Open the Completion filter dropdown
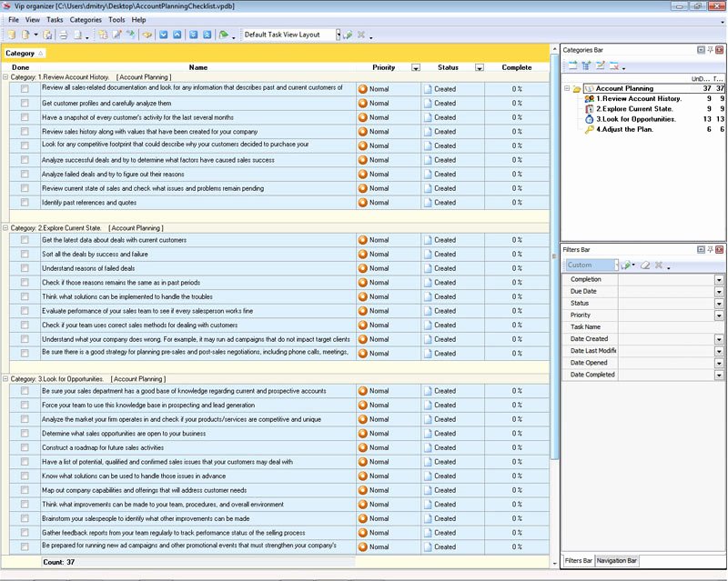 pyautogui.click(x=719, y=279)
